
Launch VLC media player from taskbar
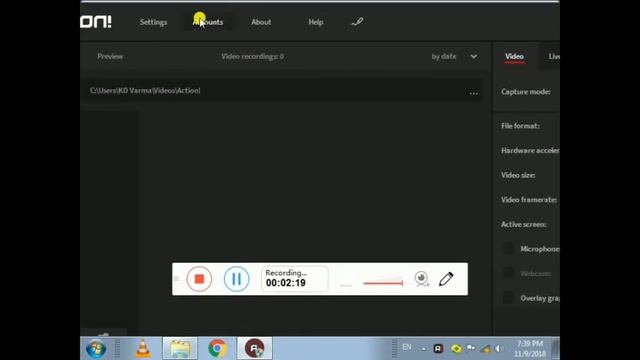(143, 349)
